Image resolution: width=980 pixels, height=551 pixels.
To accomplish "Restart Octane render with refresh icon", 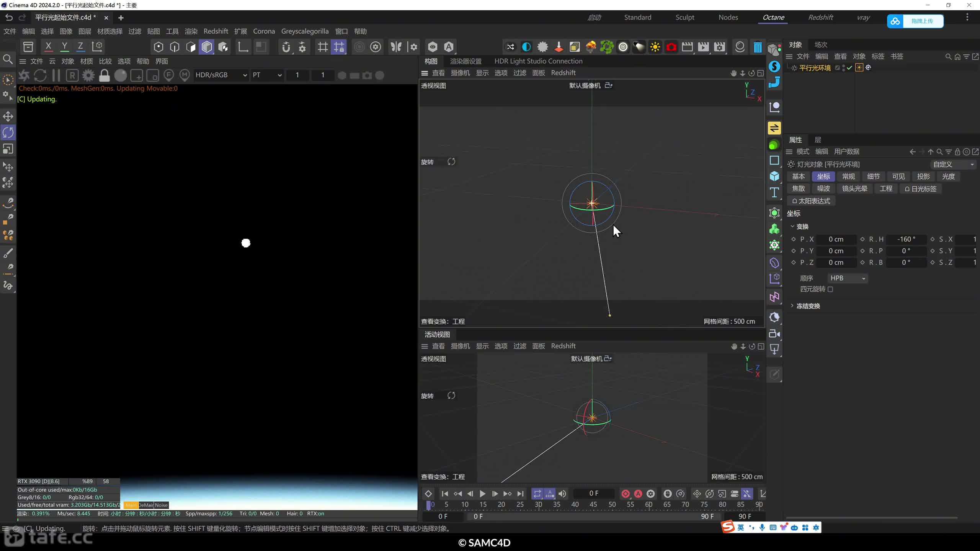I will 40,75.
